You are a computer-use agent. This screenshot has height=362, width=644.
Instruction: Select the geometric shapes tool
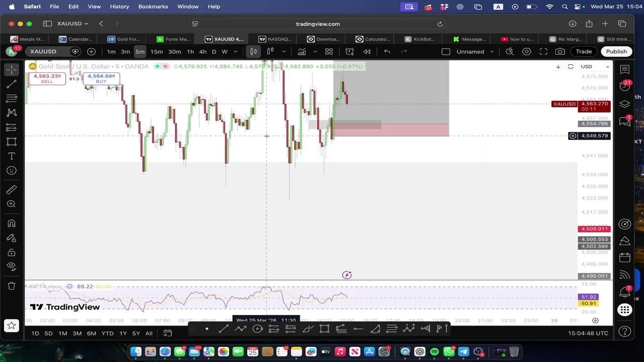pyautogui.click(x=12, y=142)
